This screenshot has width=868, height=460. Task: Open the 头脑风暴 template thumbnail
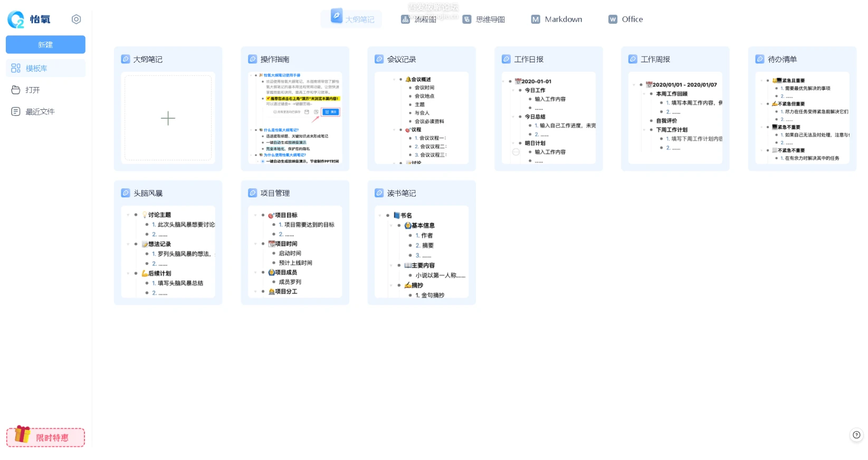[x=168, y=252]
